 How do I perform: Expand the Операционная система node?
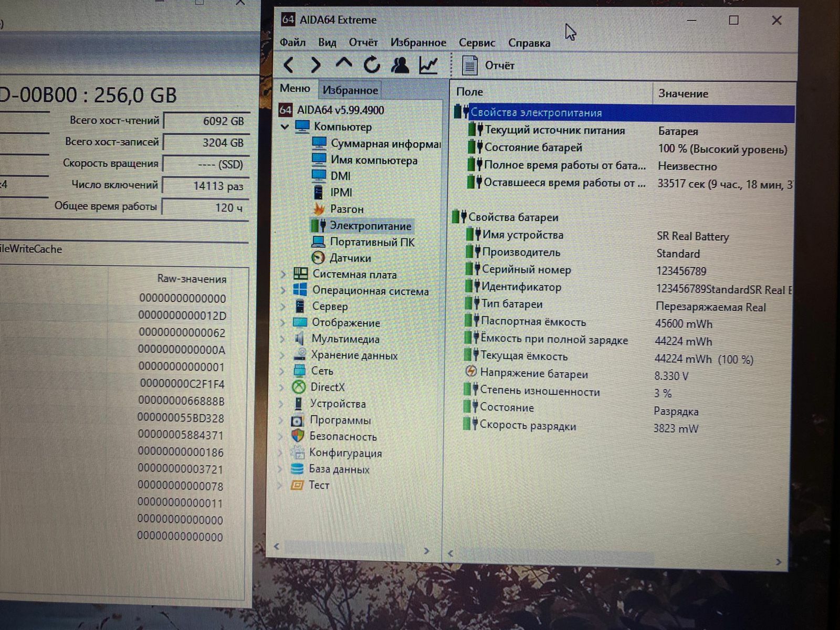pyautogui.click(x=283, y=290)
